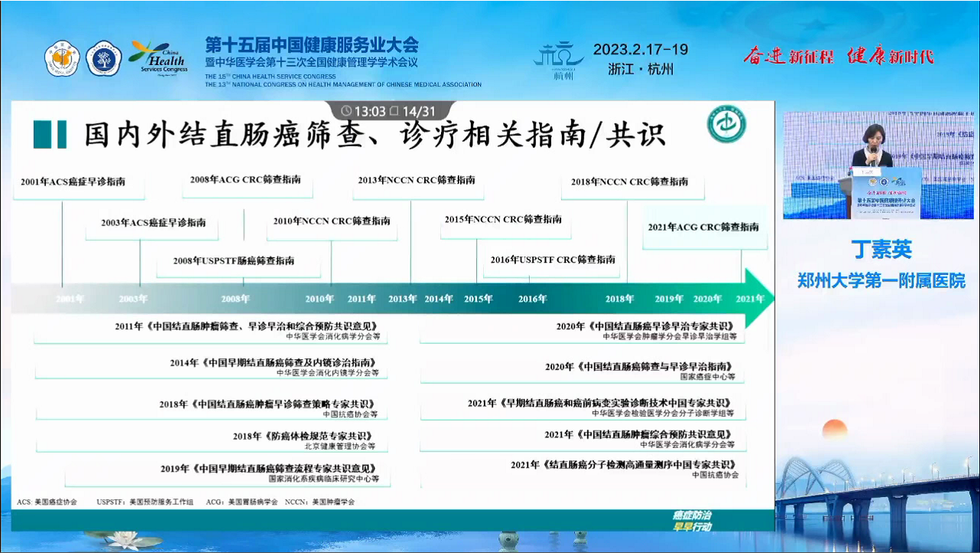Image resolution: width=980 pixels, height=553 pixels.
Task: Click the clock icon in the timer overlay
Action: click(347, 112)
